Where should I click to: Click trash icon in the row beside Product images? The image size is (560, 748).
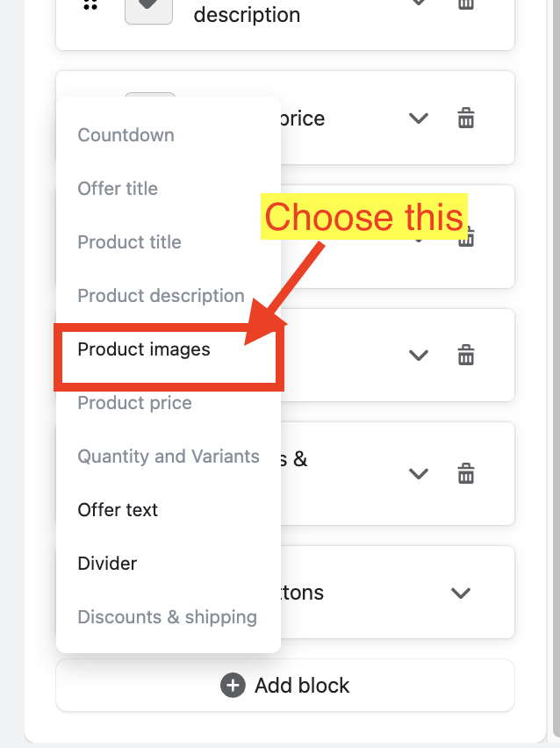click(466, 355)
